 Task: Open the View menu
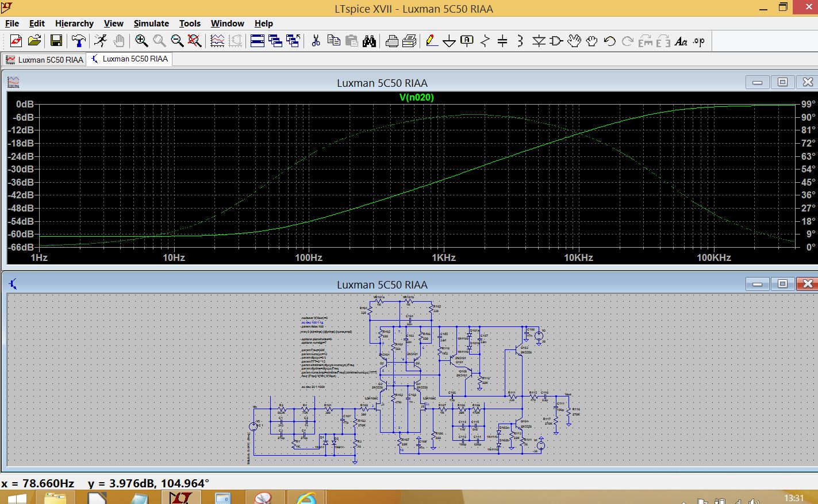113,24
